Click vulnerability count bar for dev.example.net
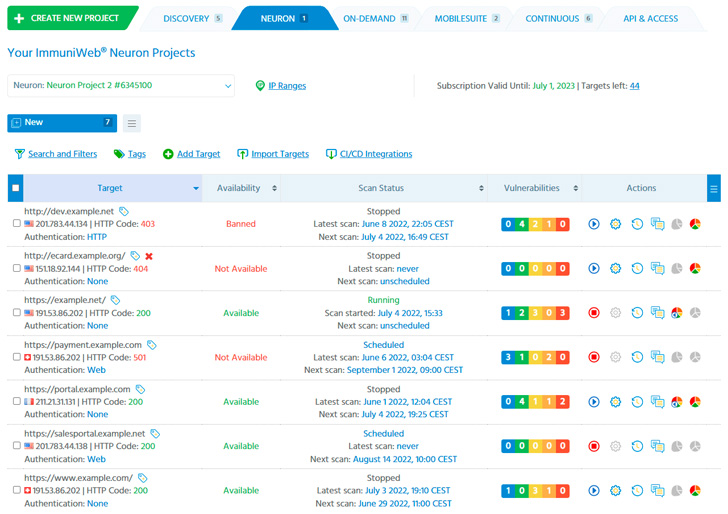 (535, 224)
